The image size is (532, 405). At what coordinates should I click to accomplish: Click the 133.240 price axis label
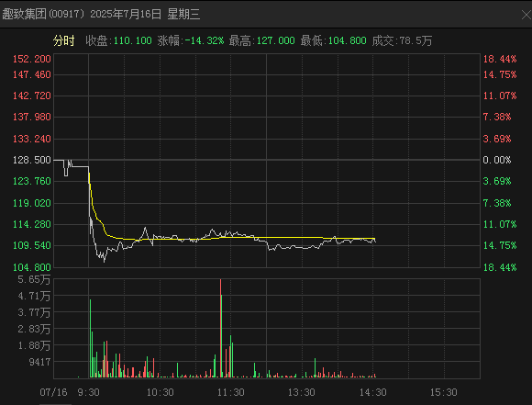[32, 139]
